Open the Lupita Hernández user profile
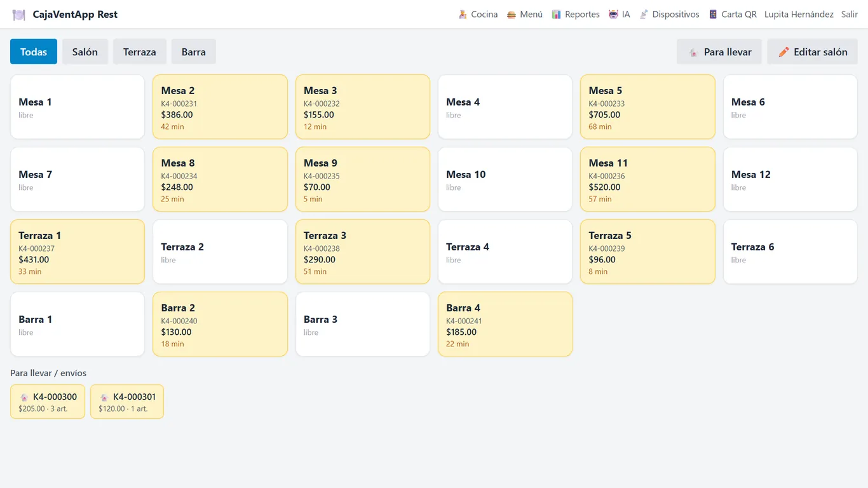Viewport: 868px width, 488px height. tap(799, 14)
